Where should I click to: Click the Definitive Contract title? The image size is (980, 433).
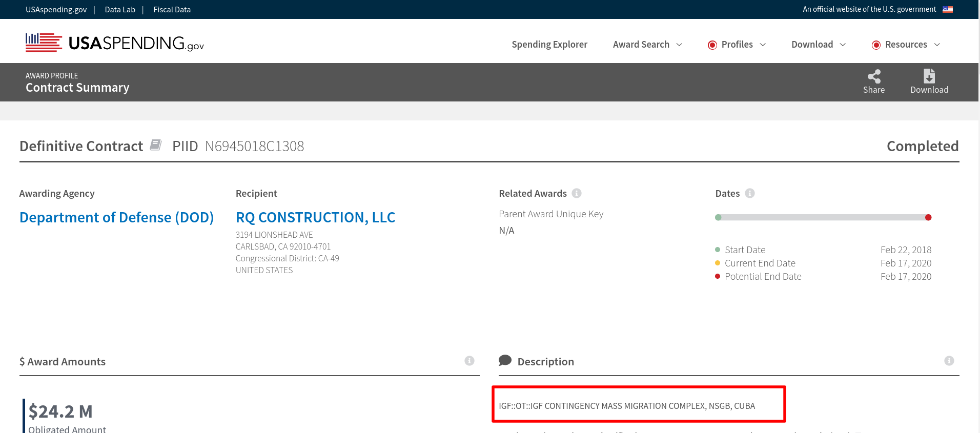[81, 146]
